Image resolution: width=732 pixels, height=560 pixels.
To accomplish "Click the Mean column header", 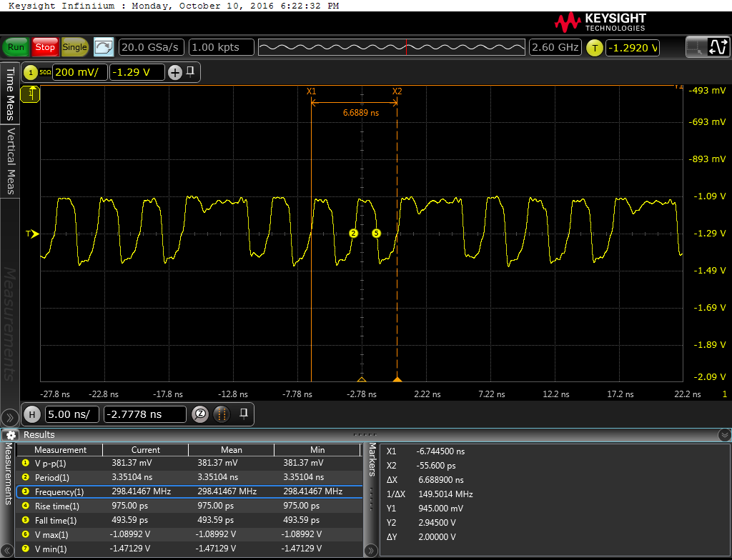I will [231, 450].
